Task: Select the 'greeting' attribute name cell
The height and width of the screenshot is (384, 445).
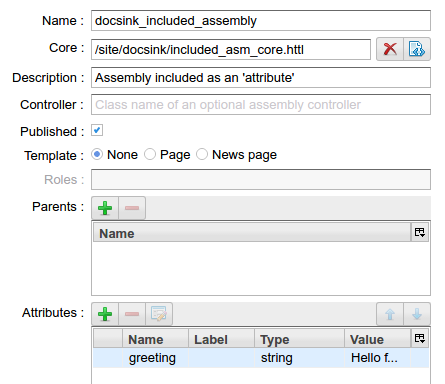Action: click(155, 358)
